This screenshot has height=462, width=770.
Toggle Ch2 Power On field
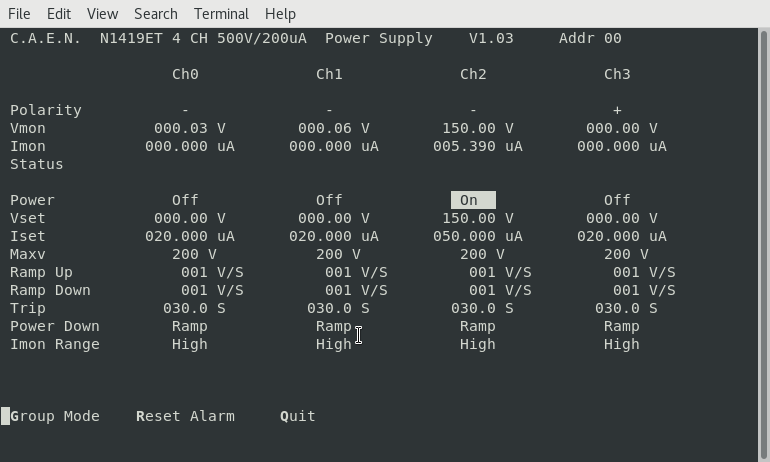(x=473, y=200)
